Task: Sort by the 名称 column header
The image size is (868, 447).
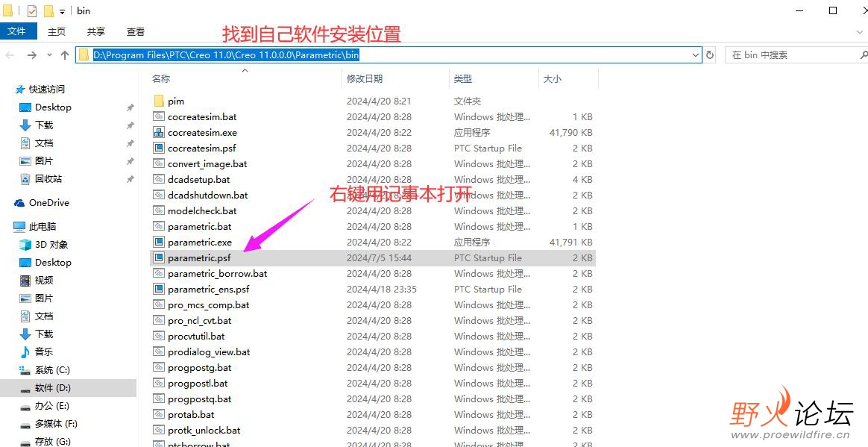Action: pyautogui.click(x=161, y=78)
